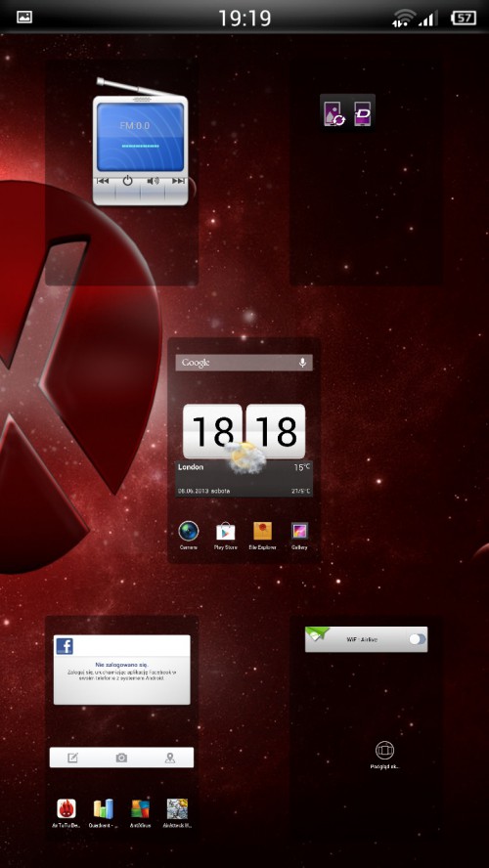Viewport: 489px width, 868px height.
Task: Tap the 08.06.2013 sobota date text
Action: pos(203,491)
